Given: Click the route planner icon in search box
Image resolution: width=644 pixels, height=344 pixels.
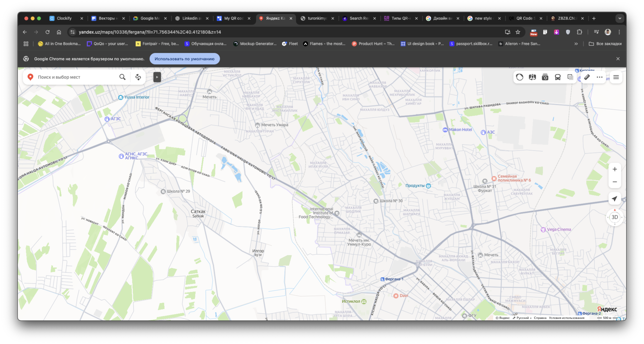Looking at the screenshot, I should pyautogui.click(x=138, y=77).
